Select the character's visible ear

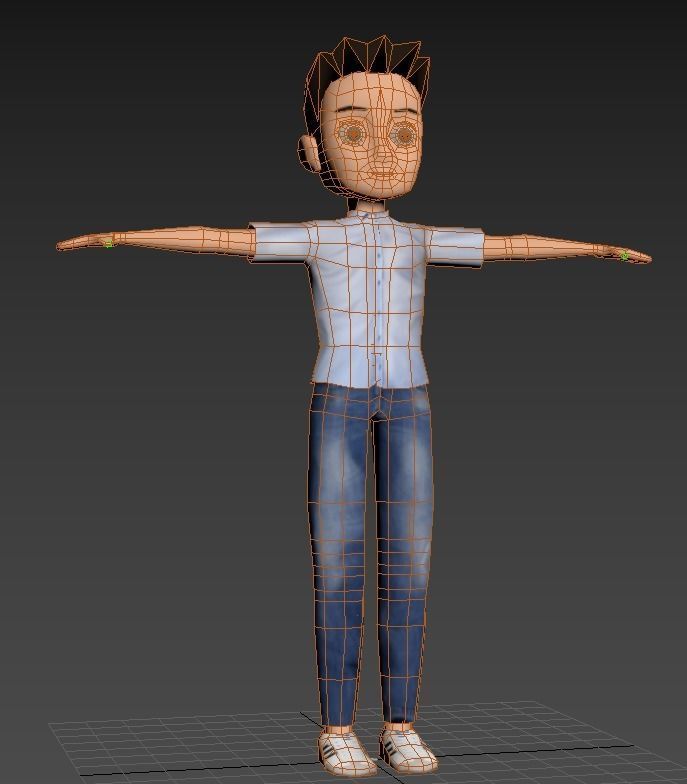pos(308,154)
